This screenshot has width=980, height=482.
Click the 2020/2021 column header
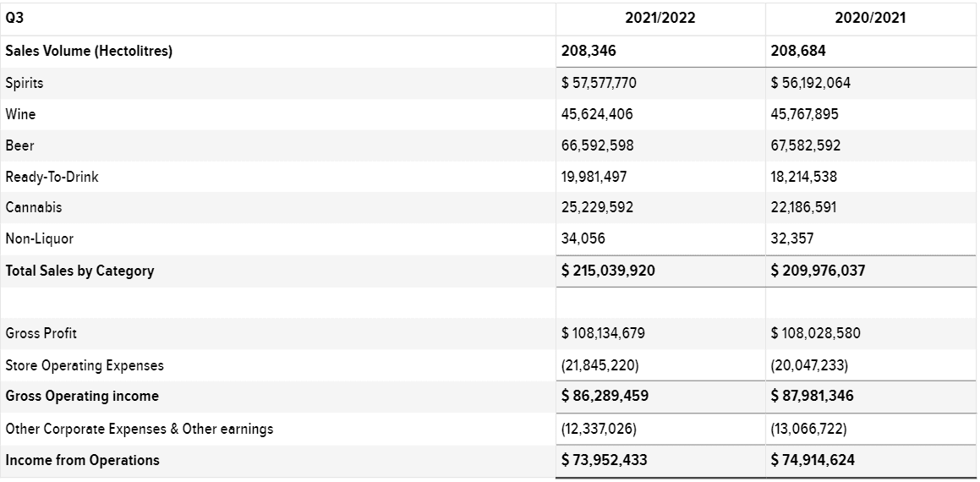[870, 19]
